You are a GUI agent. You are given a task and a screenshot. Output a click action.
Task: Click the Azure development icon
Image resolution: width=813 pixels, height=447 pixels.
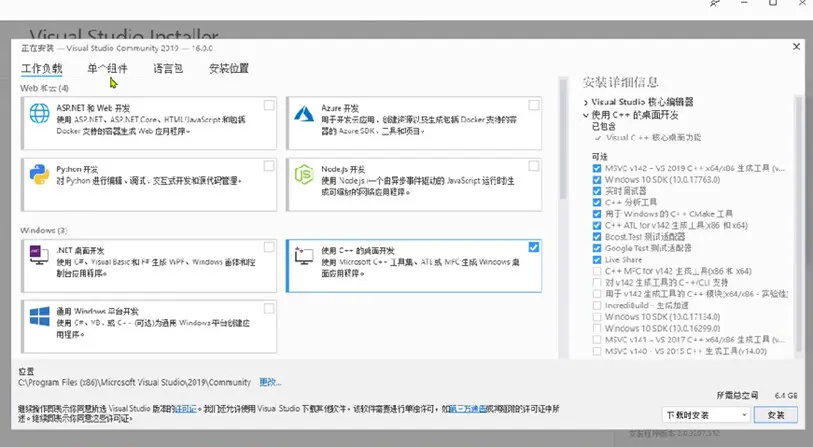point(304,113)
